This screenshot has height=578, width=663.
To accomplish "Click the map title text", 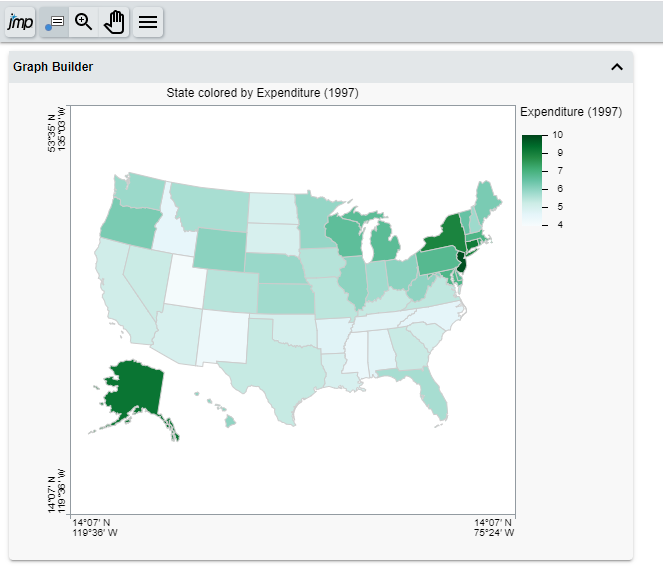I will pos(266,93).
